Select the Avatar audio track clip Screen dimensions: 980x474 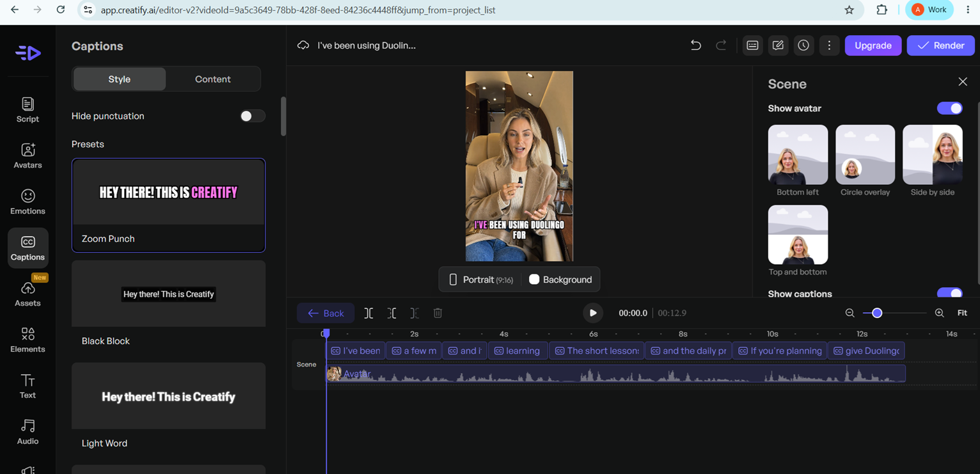(x=616, y=374)
